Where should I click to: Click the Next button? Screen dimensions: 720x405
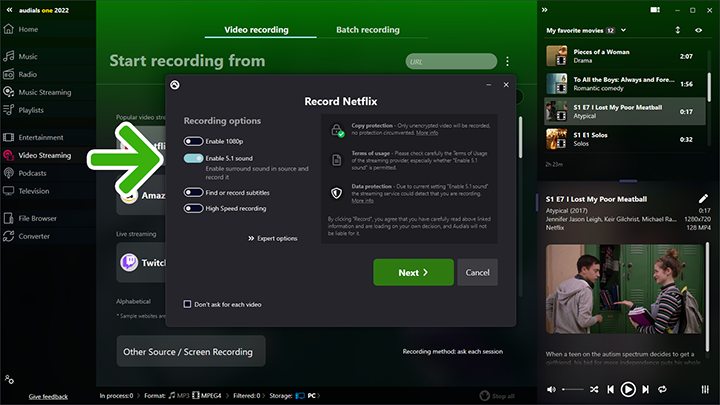(413, 272)
